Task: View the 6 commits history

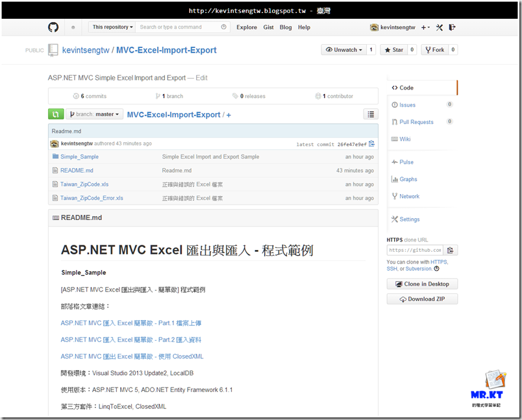Action: pyautogui.click(x=90, y=96)
